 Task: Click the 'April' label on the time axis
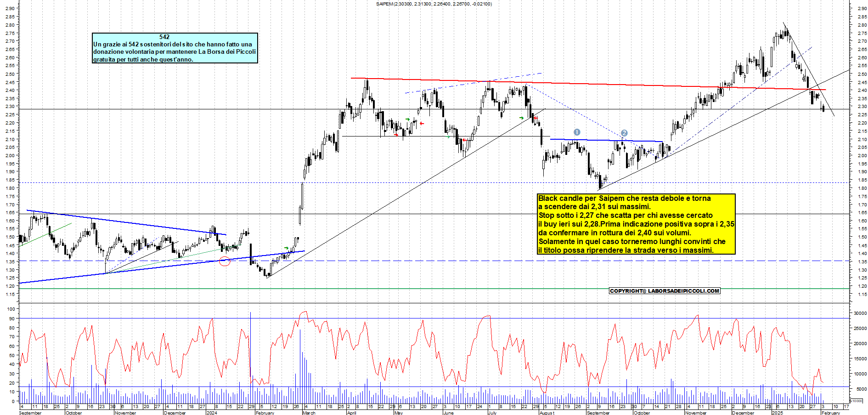(x=352, y=413)
